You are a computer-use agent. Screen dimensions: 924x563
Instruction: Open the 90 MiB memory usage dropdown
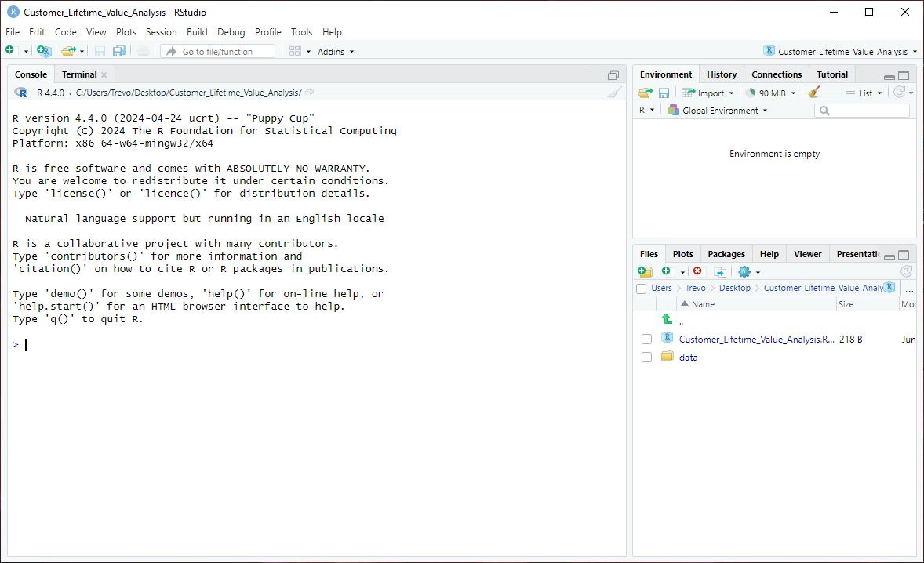click(771, 93)
